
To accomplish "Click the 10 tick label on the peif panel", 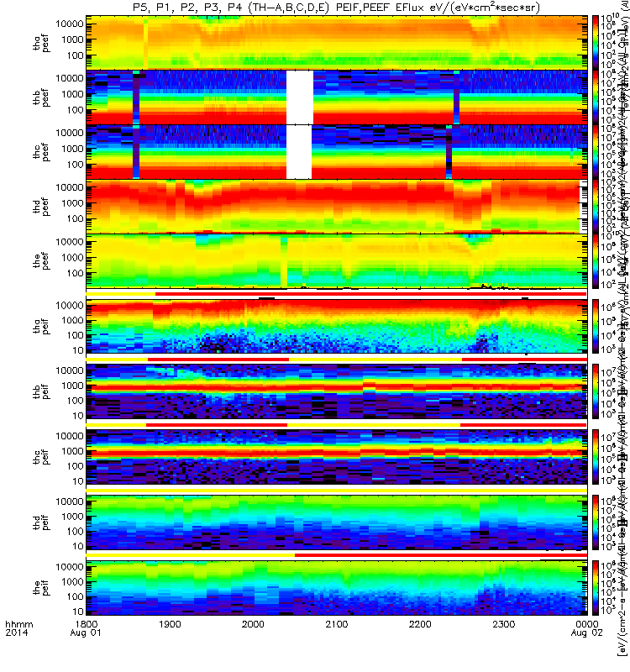I will tap(77, 612).
